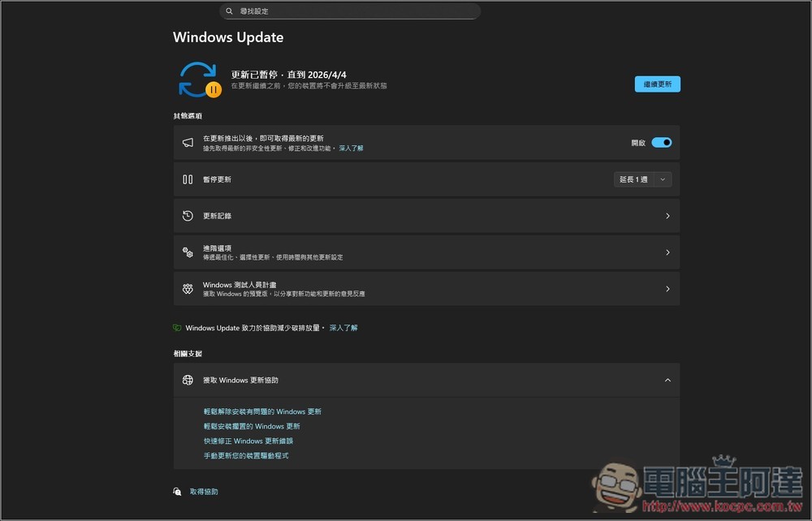The image size is (812, 521).
Task: Click the paused update sync icon
Action: click(198, 77)
